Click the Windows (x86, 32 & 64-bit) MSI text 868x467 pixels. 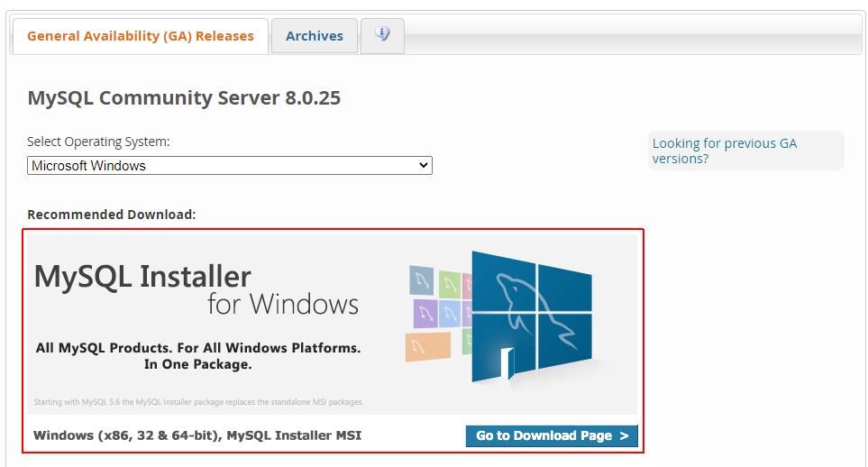pyautogui.click(x=197, y=435)
